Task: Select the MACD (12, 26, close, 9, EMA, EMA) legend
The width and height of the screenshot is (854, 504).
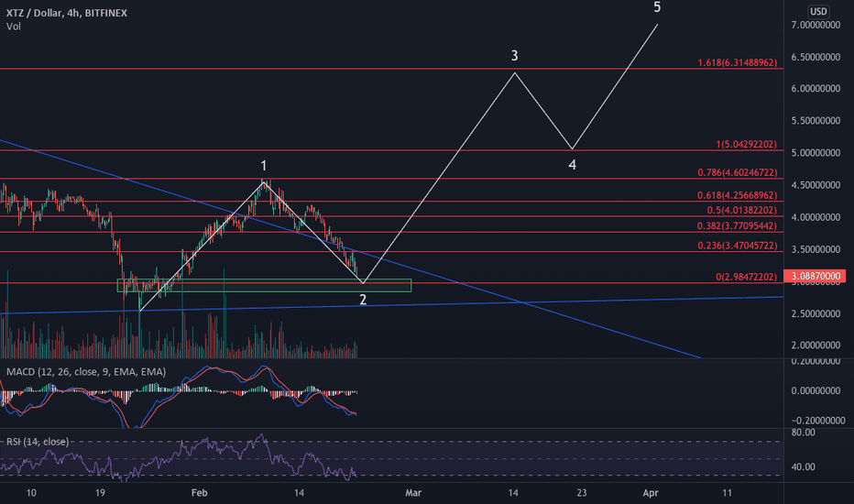Action: click(86, 372)
